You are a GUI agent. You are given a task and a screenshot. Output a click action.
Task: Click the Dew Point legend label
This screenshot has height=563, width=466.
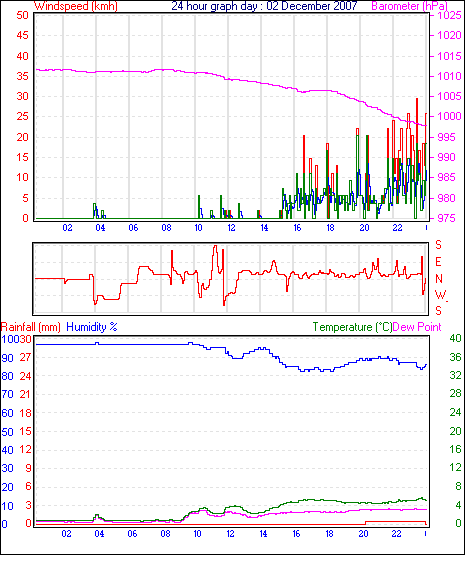[x=417, y=327]
